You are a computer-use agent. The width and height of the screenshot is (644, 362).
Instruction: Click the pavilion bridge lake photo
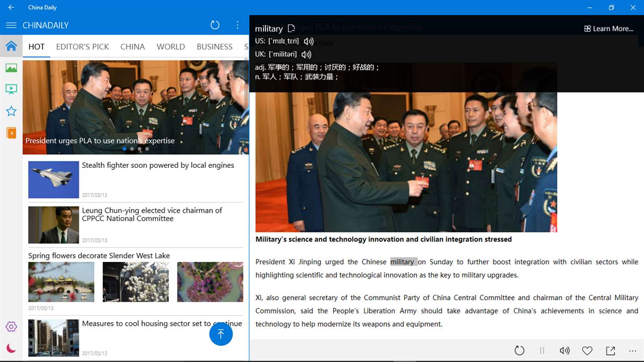[x=61, y=282]
